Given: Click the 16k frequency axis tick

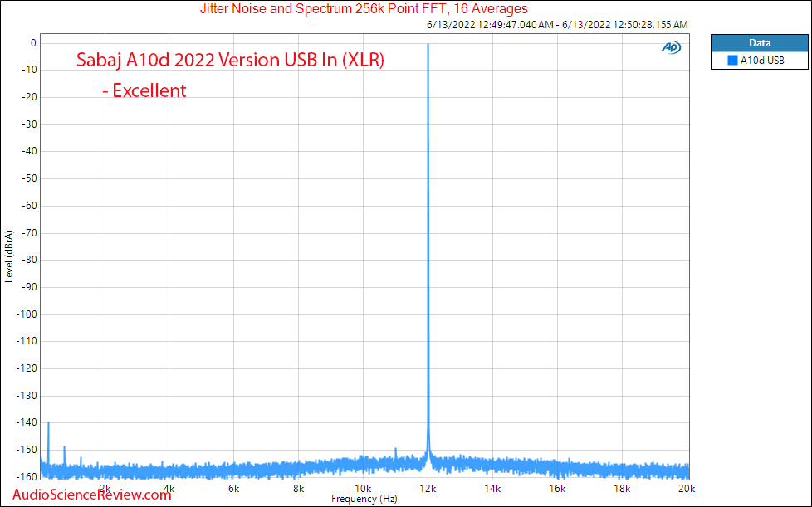Looking at the screenshot, I should coord(557,489).
